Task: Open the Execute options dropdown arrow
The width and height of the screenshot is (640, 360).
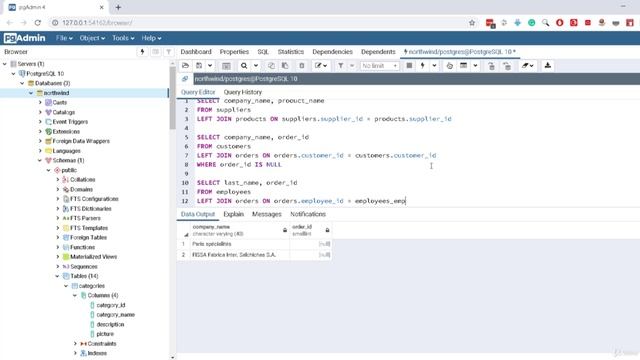Action: [x=434, y=66]
